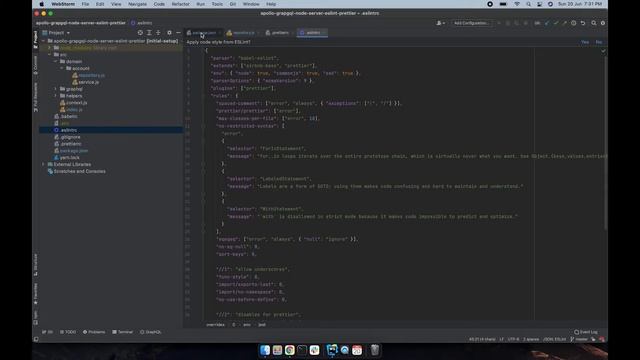This screenshot has height=360, width=640.
Task: Open Trash in the Dock
Action: click(375, 350)
